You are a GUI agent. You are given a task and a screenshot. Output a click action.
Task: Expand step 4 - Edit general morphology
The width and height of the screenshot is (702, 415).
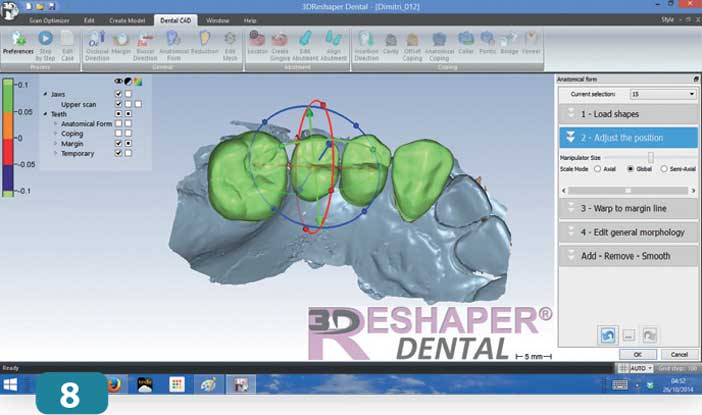click(x=628, y=232)
